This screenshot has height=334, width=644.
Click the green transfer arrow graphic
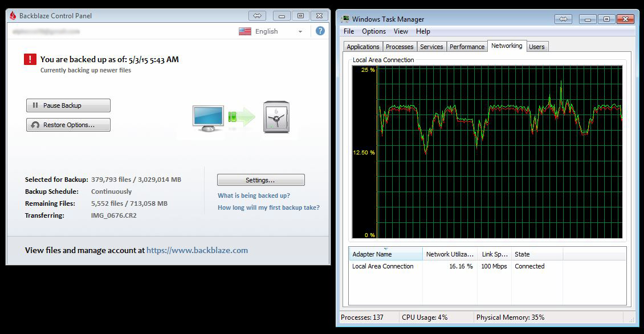coord(242,117)
